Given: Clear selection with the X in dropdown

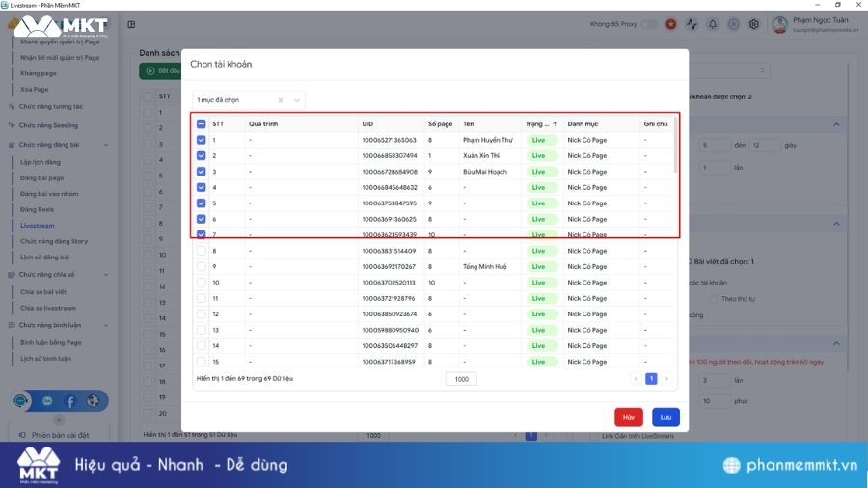Looking at the screenshot, I should pyautogui.click(x=281, y=100).
